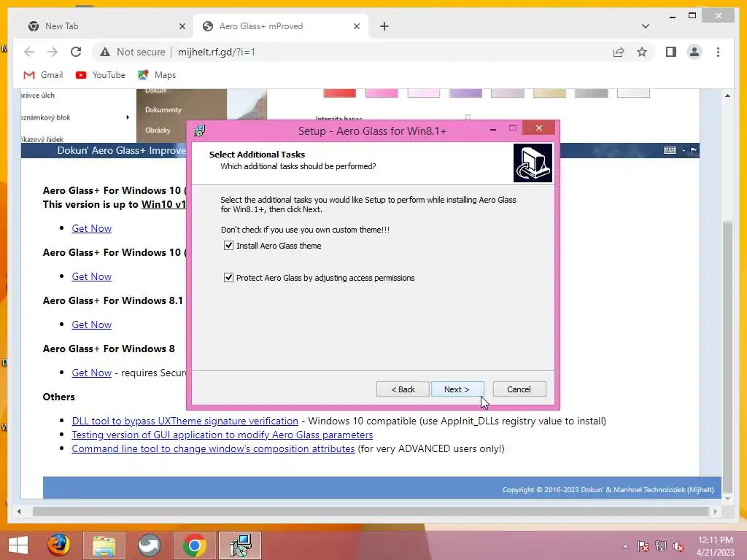Click the muted volume tray icon
The width and height of the screenshot is (747, 560).
coord(678,546)
